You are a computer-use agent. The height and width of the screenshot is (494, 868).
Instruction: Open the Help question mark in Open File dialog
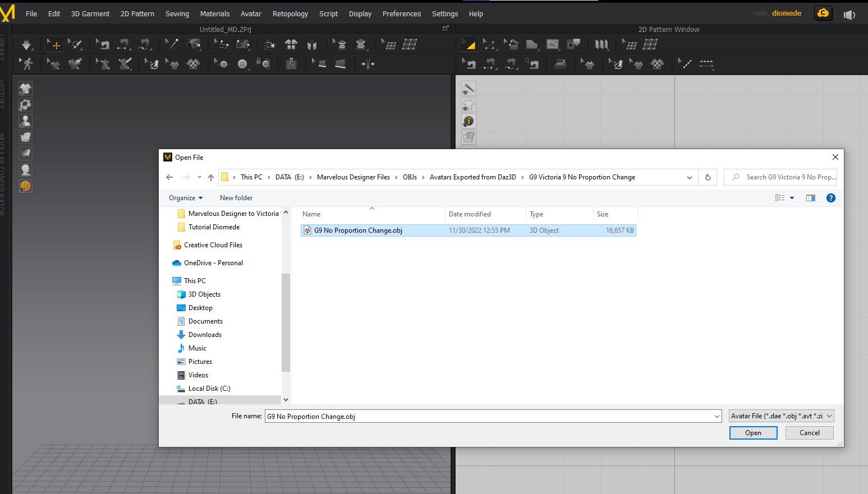(x=831, y=198)
